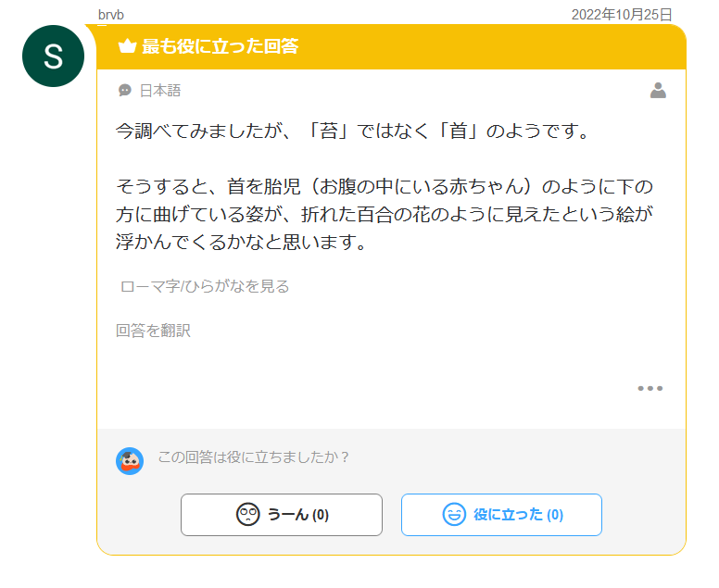Open username brvb profile

point(111,15)
